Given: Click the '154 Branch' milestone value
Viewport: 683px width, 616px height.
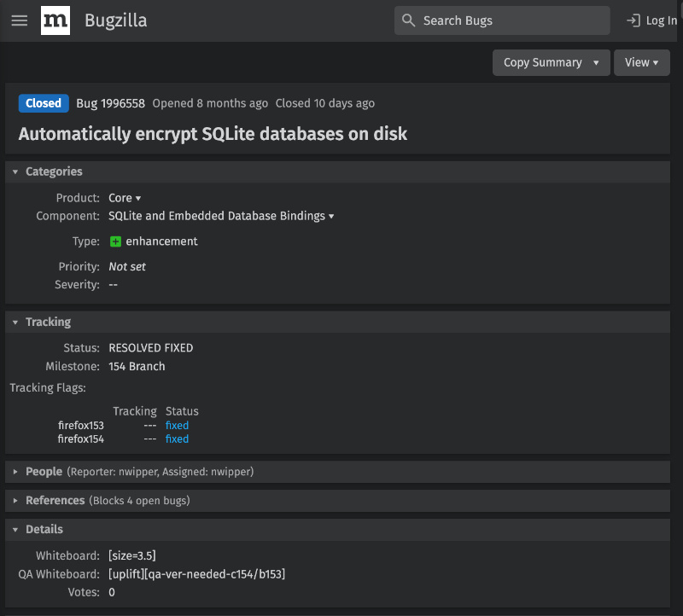Looking at the screenshot, I should (137, 367).
